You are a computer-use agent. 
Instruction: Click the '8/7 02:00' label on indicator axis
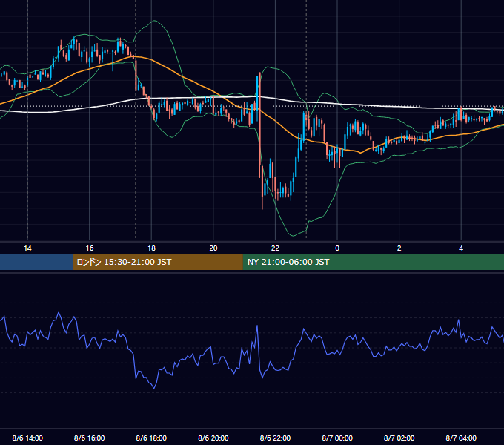399,438
